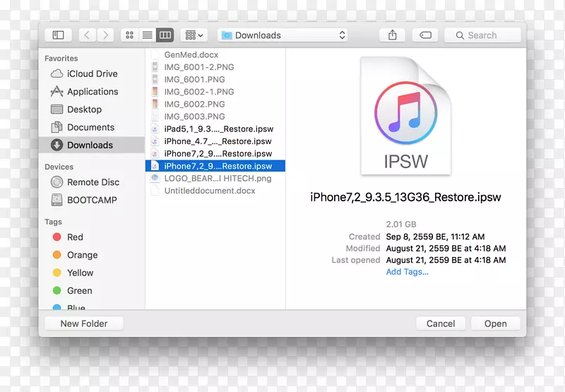The width and height of the screenshot is (565, 392).
Task: Go back with the left chevron
Action: tap(87, 35)
